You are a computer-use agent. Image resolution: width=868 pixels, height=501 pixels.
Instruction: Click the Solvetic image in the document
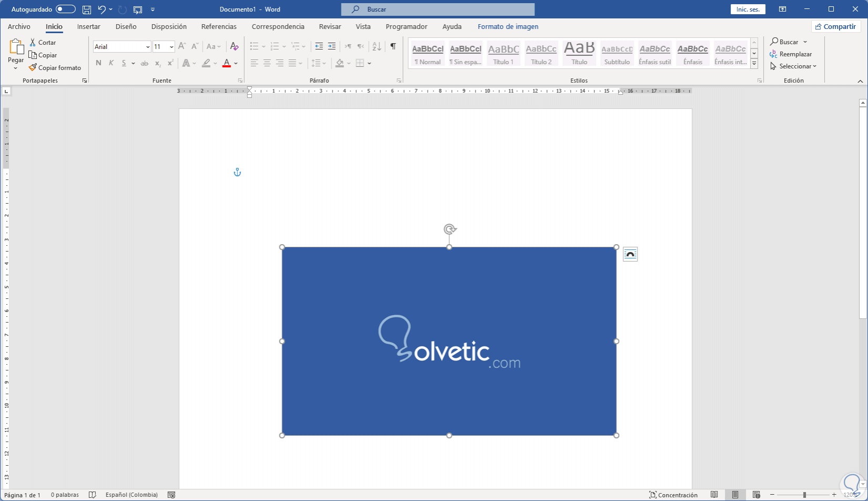pos(449,341)
